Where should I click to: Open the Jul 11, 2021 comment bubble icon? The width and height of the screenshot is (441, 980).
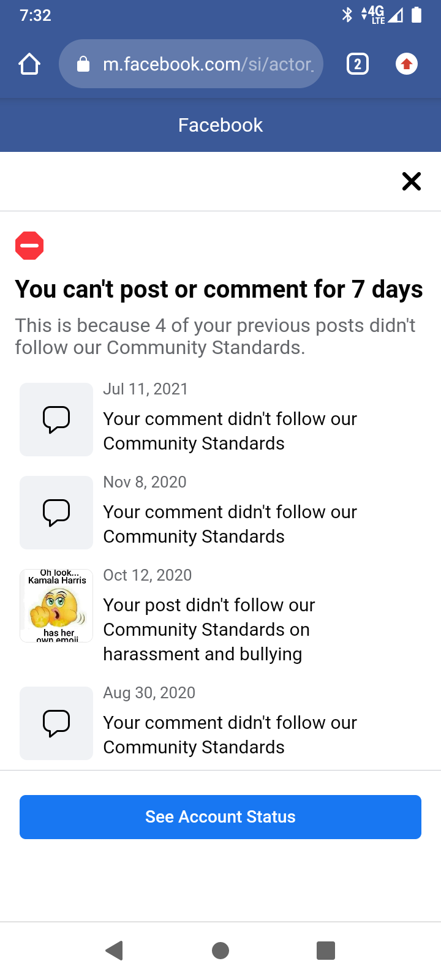click(56, 420)
